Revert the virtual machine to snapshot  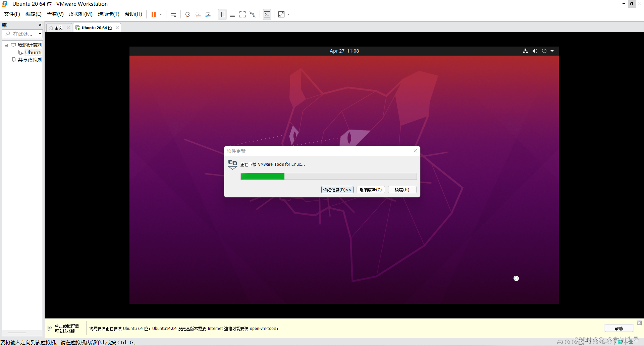(x=198, y=14)
